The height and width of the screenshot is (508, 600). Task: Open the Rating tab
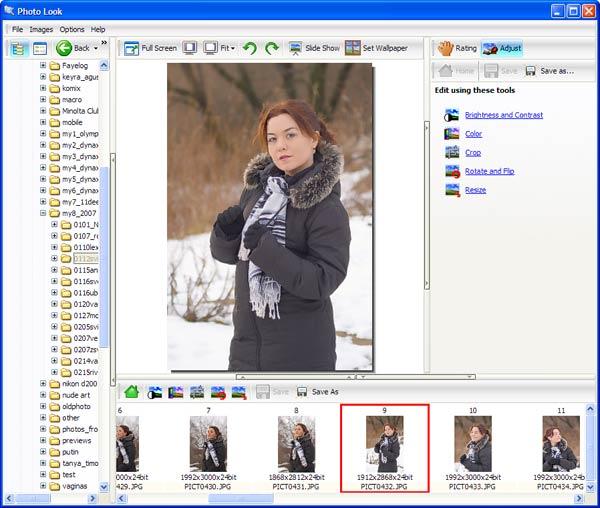pyautogui.click(x=457, y=48)
